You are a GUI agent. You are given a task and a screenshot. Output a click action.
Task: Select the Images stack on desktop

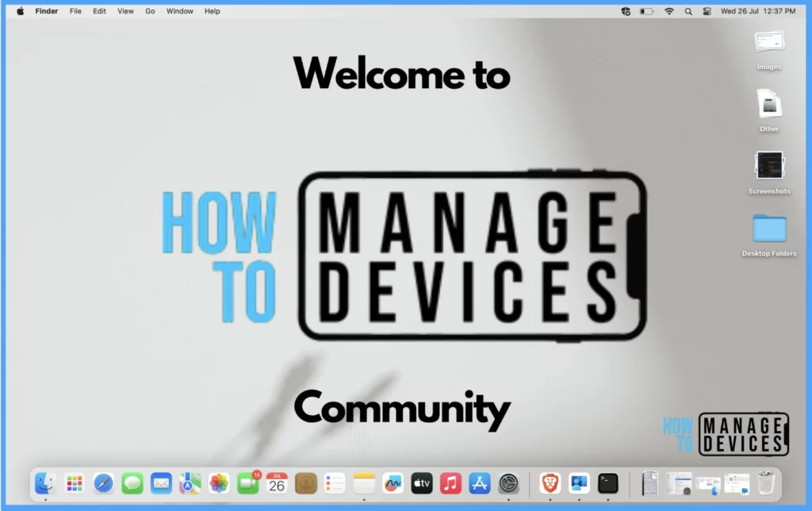point(769,50)
